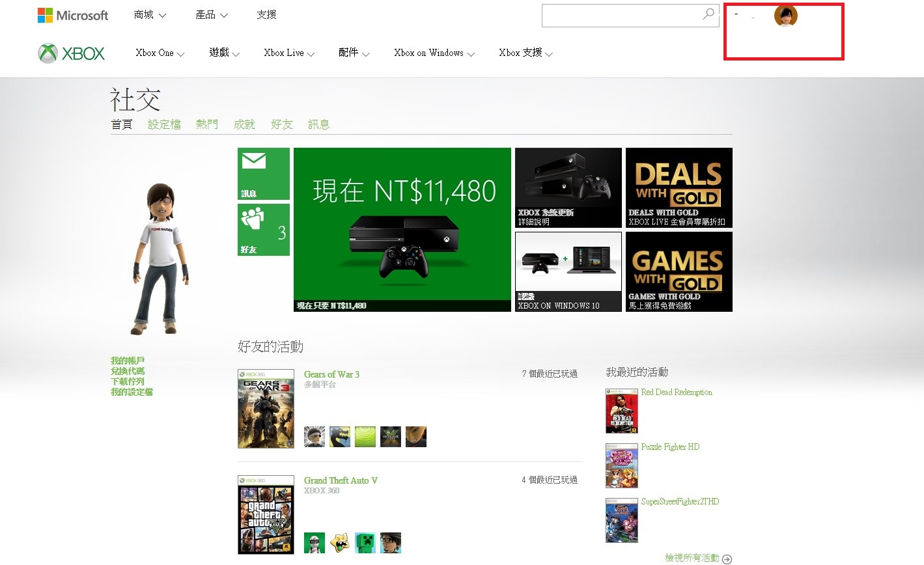Expand the Xbox Live dropdown menu
The image size is (924, 565).
pyautogui.click(x=289, y=53)
